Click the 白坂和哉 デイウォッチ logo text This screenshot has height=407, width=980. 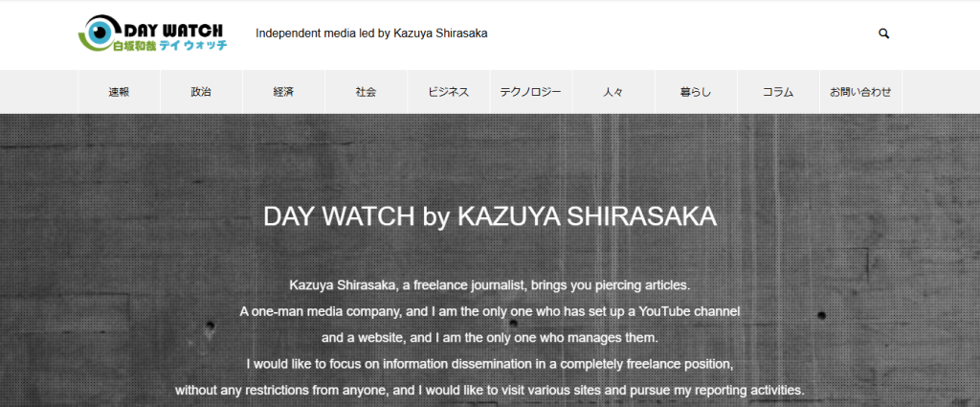170,46
